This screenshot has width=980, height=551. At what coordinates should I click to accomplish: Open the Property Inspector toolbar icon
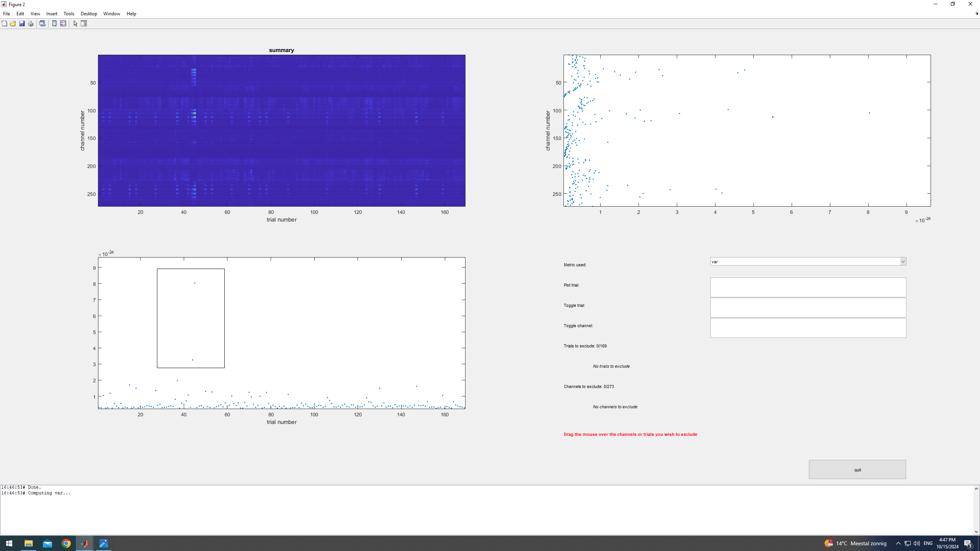[x=84, y=24]
